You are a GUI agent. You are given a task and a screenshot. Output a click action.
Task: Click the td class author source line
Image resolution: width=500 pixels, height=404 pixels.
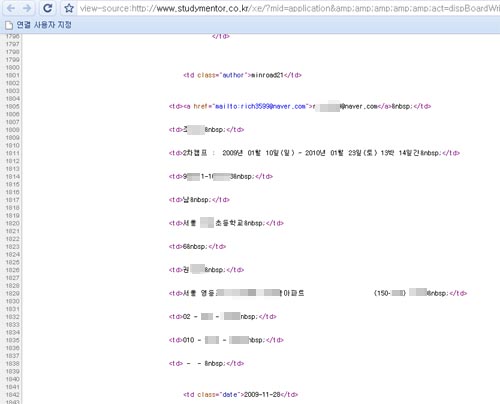[242, 75]
